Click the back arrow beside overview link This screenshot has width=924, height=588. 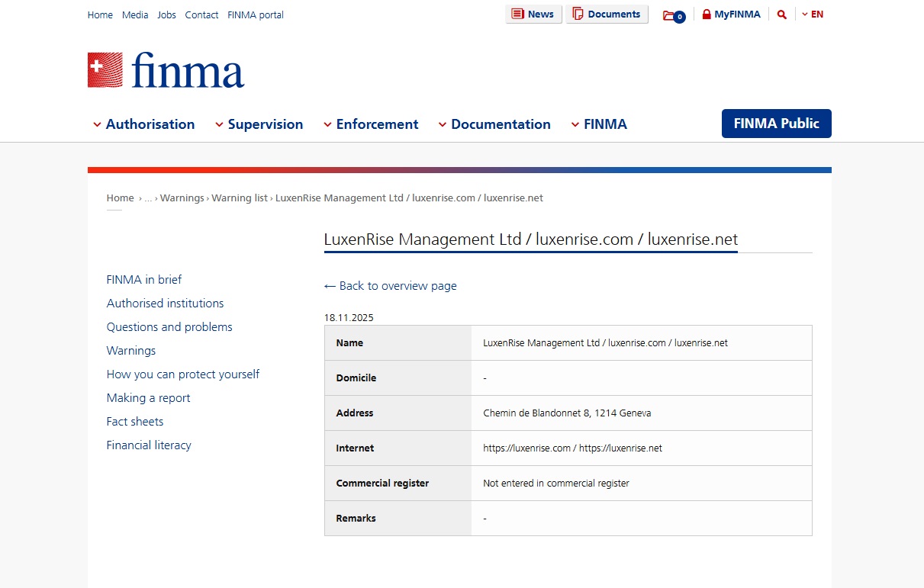(x=330, y=285)
